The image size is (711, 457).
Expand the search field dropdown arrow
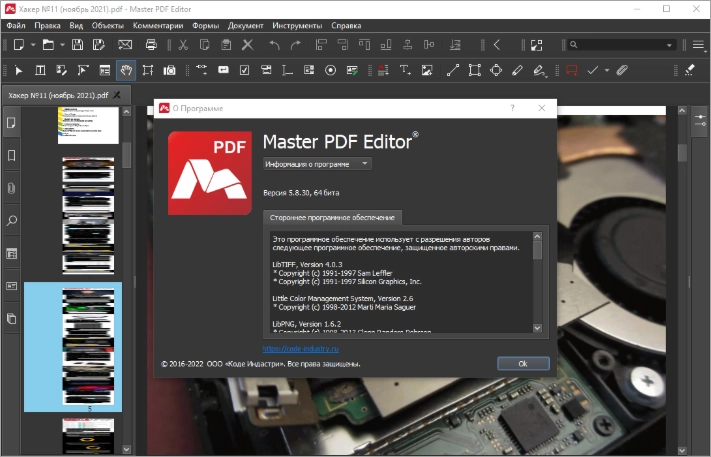click(x=669, y=45)
